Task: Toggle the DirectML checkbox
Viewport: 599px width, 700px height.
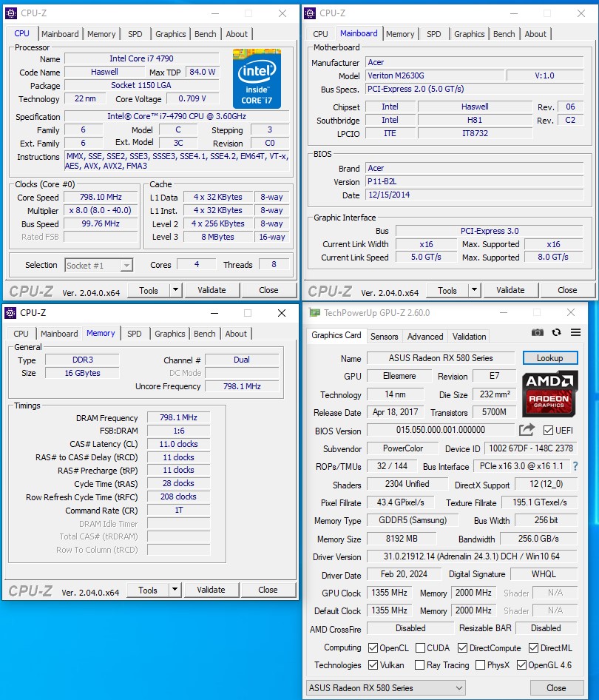Action: tap(533, 647)
